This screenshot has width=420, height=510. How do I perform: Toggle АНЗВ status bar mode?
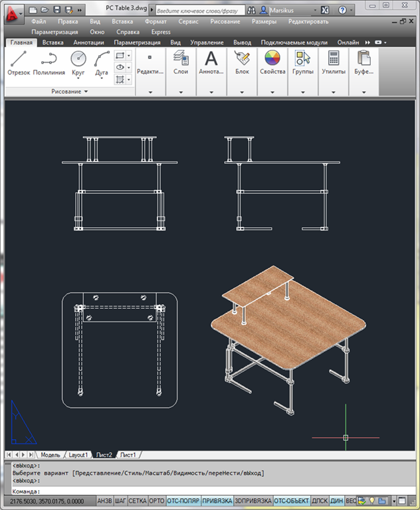104,501
